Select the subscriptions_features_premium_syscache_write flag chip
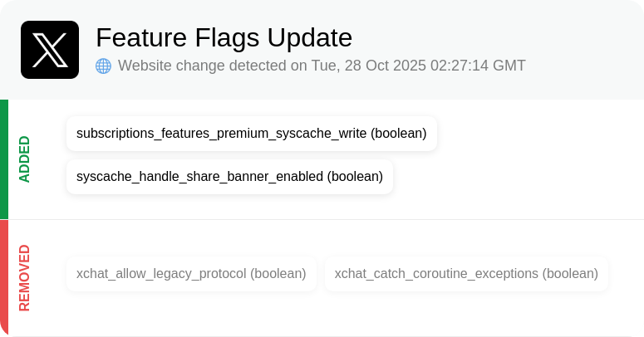644x337 pixels. pos(252,134)
